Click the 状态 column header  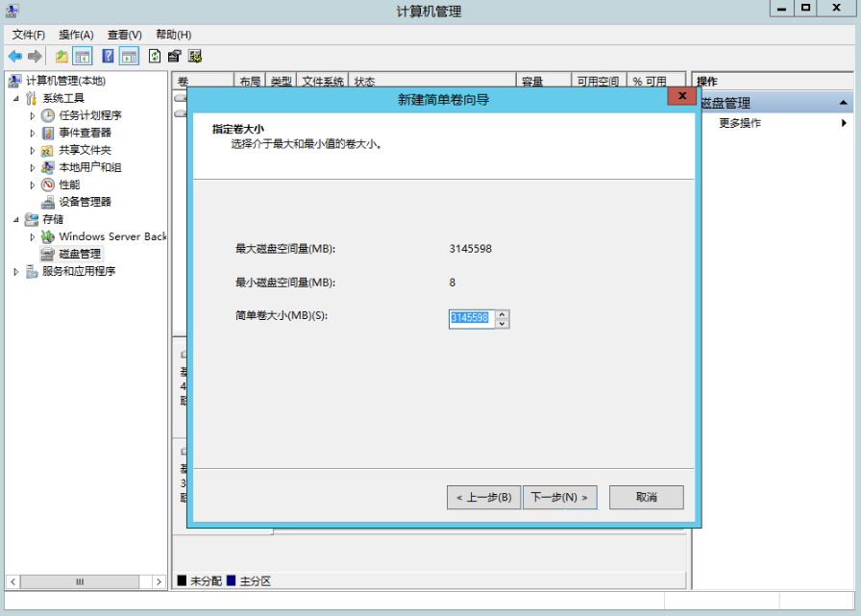[431, 82]
